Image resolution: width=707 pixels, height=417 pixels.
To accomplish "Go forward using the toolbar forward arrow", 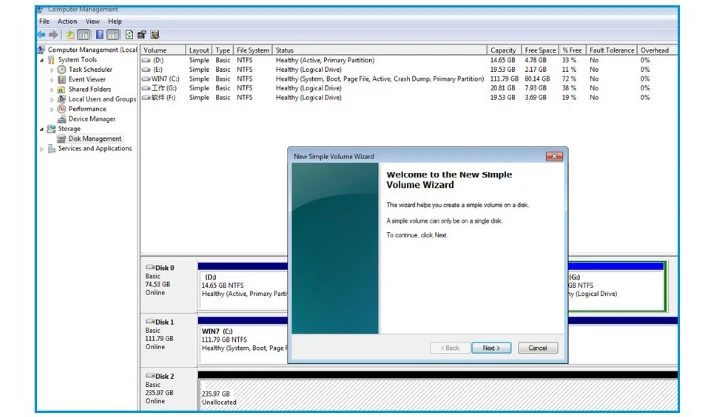I will (54, 35).
